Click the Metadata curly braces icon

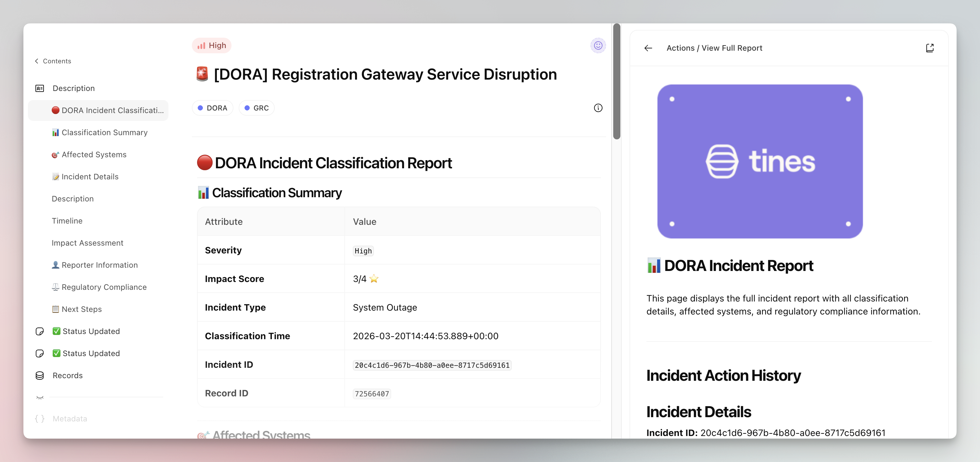coord(40,419)
